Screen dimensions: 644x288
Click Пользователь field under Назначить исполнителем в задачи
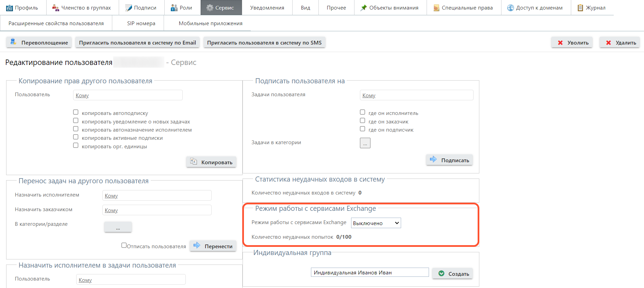[131, 279]
